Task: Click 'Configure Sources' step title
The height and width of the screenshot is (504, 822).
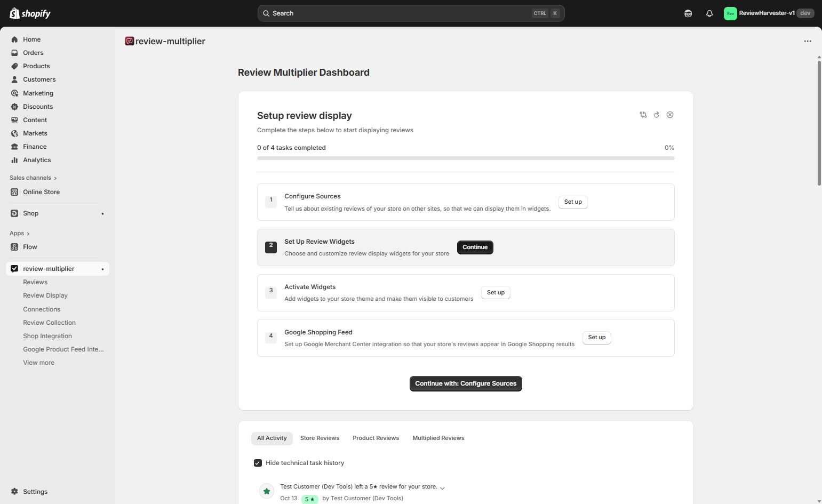Action: coord(313,196)
